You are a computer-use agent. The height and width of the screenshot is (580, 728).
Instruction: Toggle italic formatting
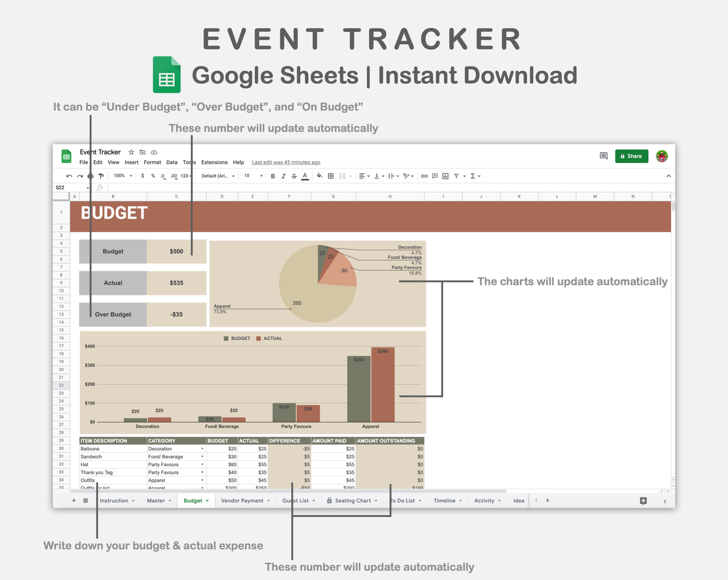tap(283, 176)
